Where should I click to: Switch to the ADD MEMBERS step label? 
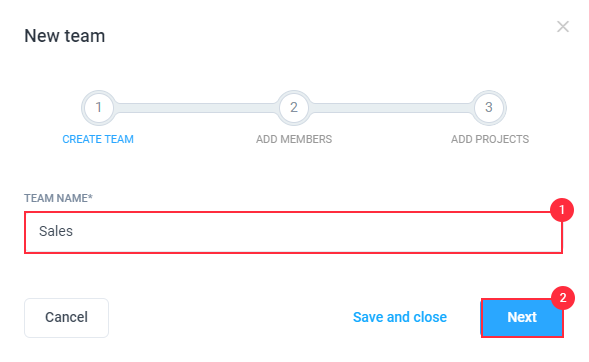294,139
